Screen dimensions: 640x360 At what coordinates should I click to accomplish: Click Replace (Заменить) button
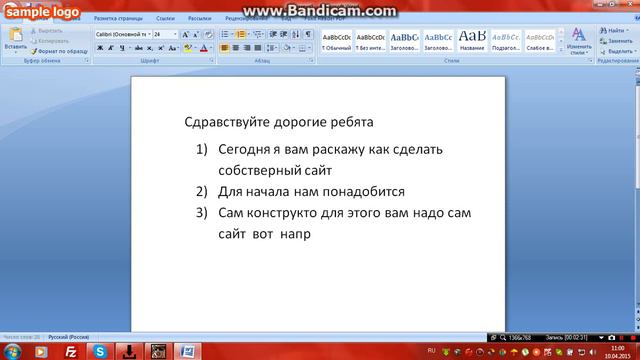616,41
